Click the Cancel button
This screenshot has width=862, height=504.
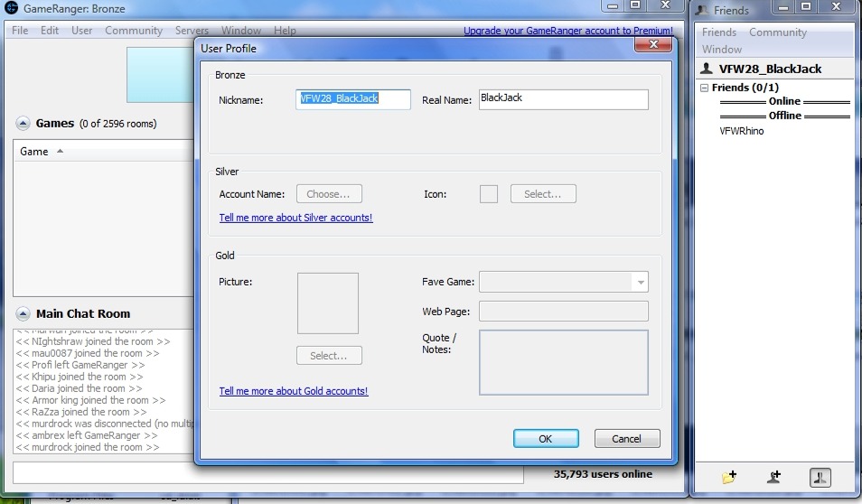[x=627, y=439]
